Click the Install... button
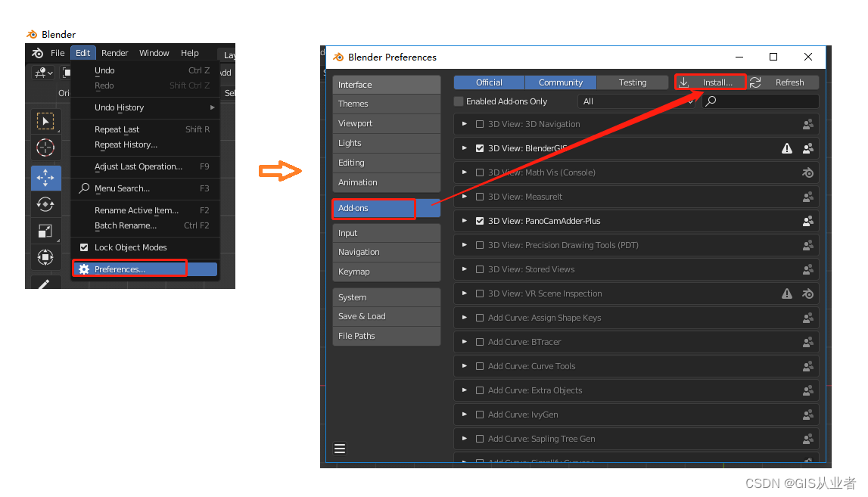 tap(711, 82)
